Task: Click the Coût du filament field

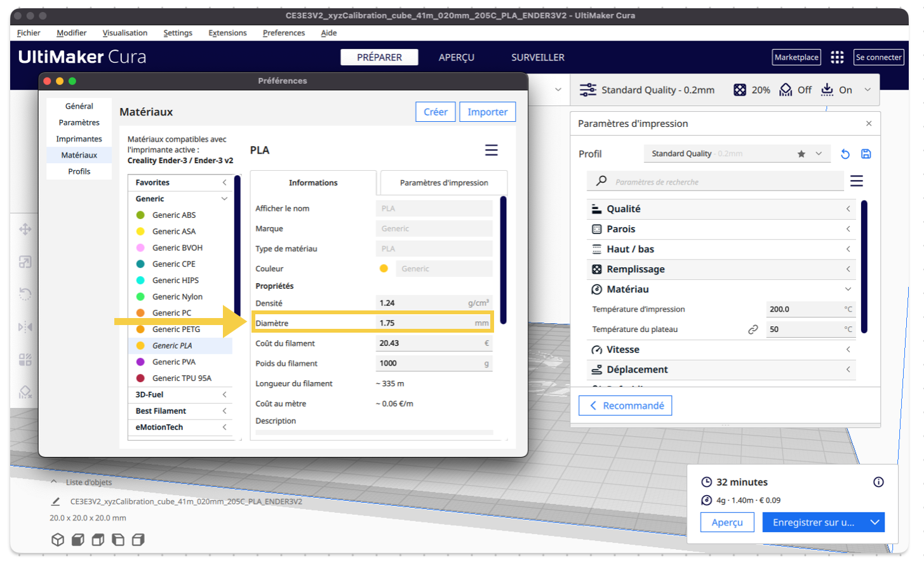Action: [434, 343]
